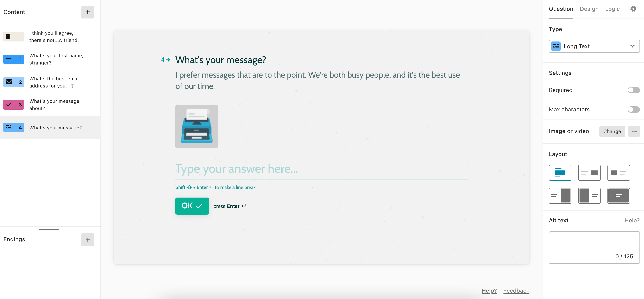Click the 'press Enter' hint text
Viewport: 644px width, 299px height.
click(230, 206)
